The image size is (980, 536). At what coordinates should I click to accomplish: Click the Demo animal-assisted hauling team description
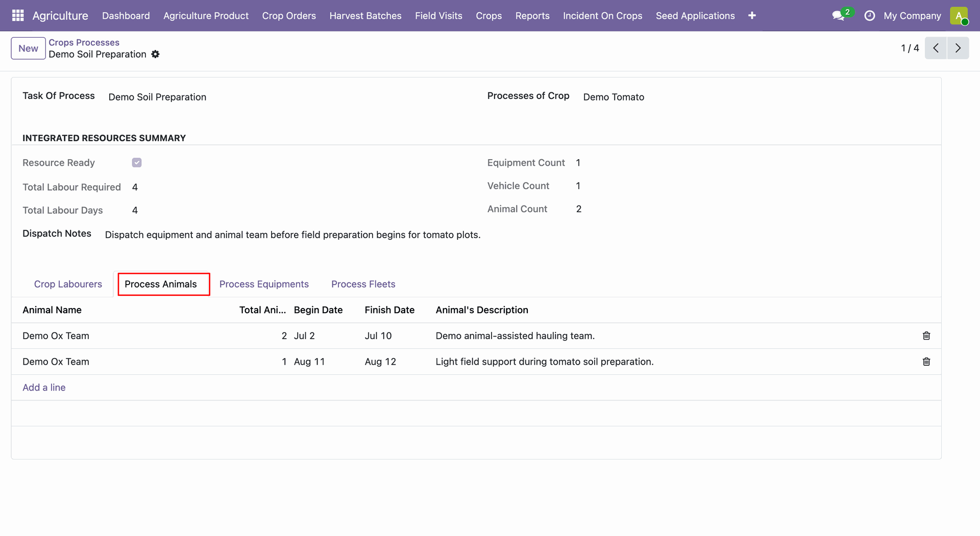point(515,336)
